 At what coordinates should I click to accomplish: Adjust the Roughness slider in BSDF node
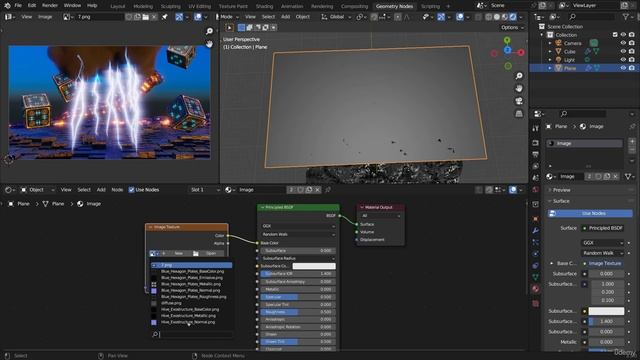298,312
